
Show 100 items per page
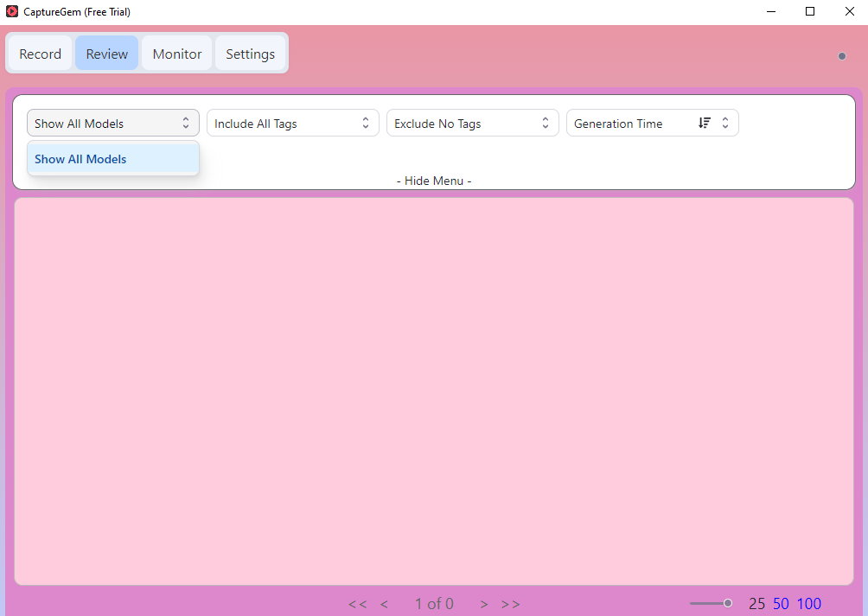(x=808, y=604)
